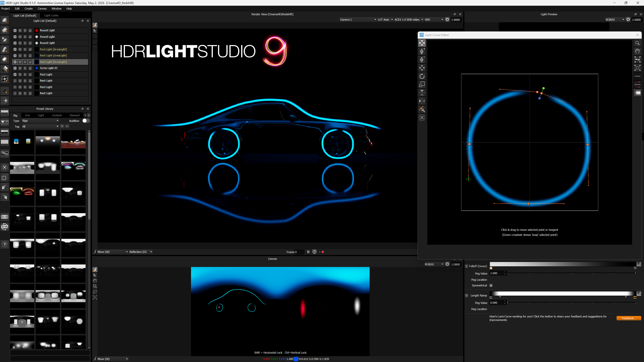This screenshot has height=362, width=644.
Task: Select add point pen tool
Action: 422,51
